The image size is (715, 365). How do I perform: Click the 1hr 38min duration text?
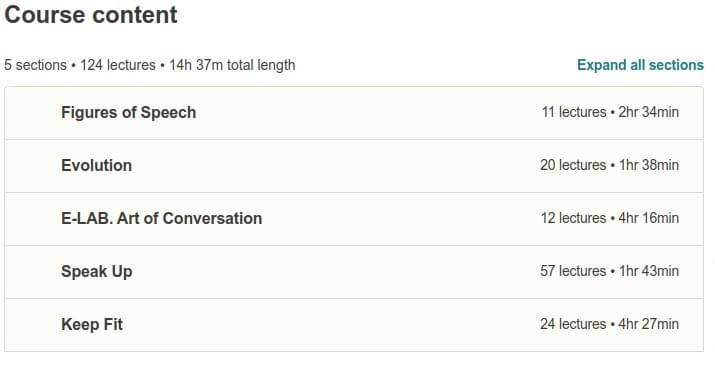pos(648,165)
